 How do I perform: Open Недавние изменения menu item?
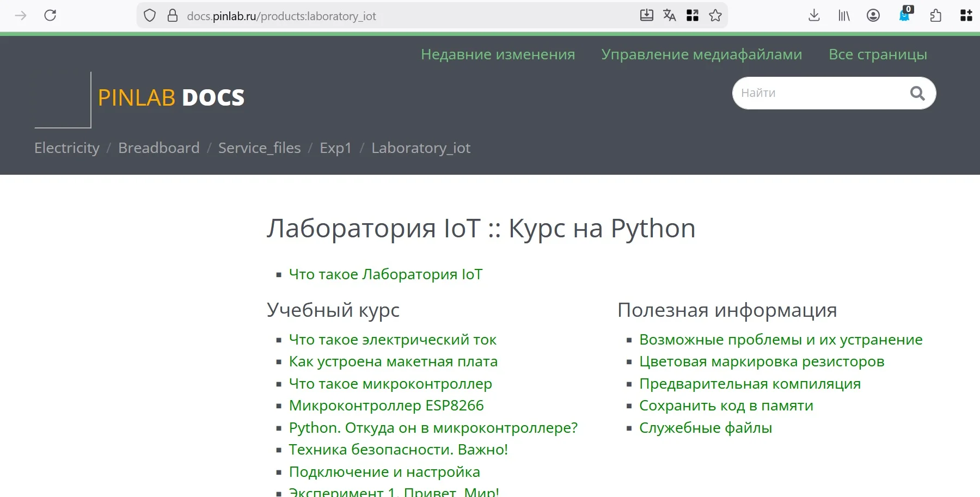(498, 54)
